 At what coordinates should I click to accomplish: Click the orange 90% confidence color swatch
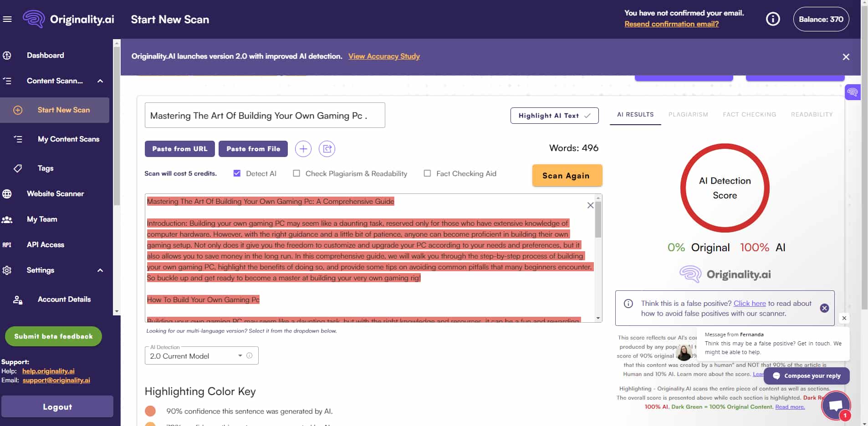pos(150,411)
